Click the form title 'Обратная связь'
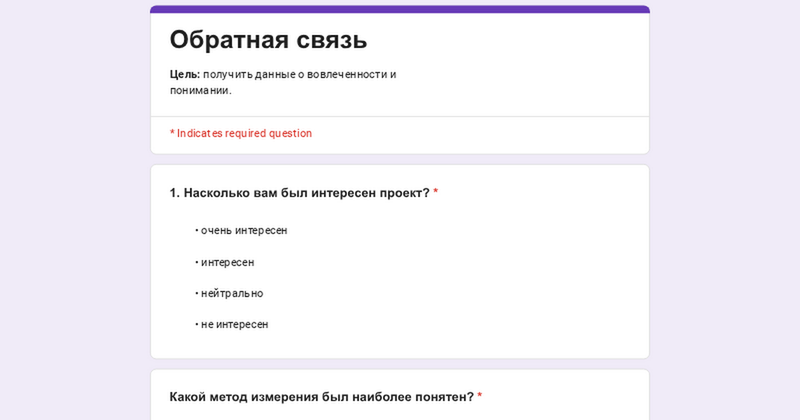Screen dimensions: 800x420 [x=268, y=39]
